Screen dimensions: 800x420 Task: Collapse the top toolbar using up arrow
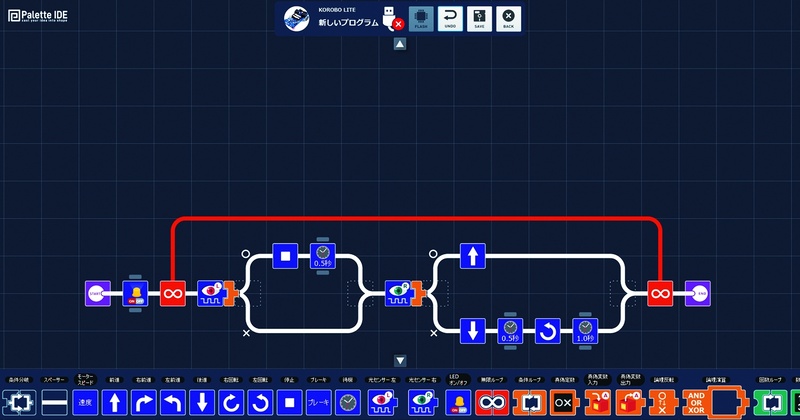click(399, 44)
